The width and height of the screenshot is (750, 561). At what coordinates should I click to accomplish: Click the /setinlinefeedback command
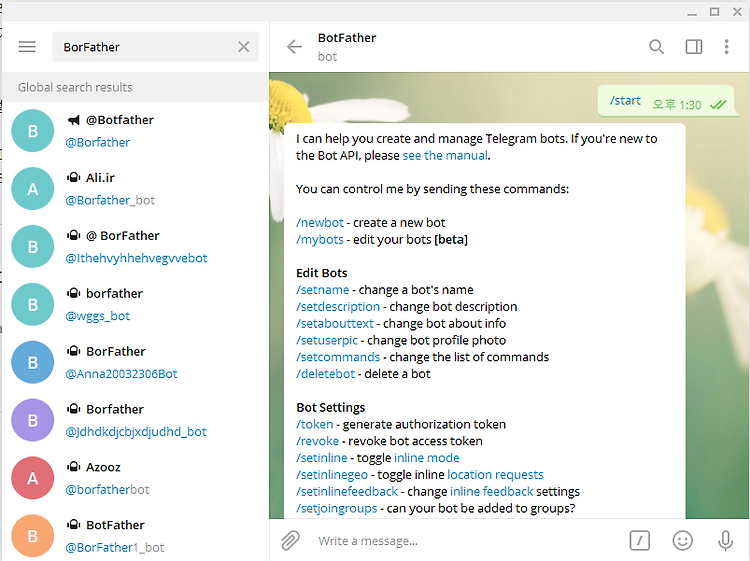pos(347,491)
